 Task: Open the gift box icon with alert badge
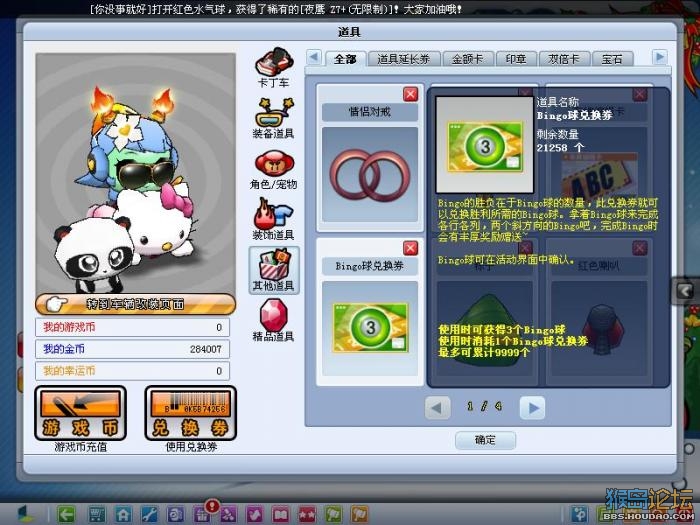pyautogui.click(x=202, y=514)
